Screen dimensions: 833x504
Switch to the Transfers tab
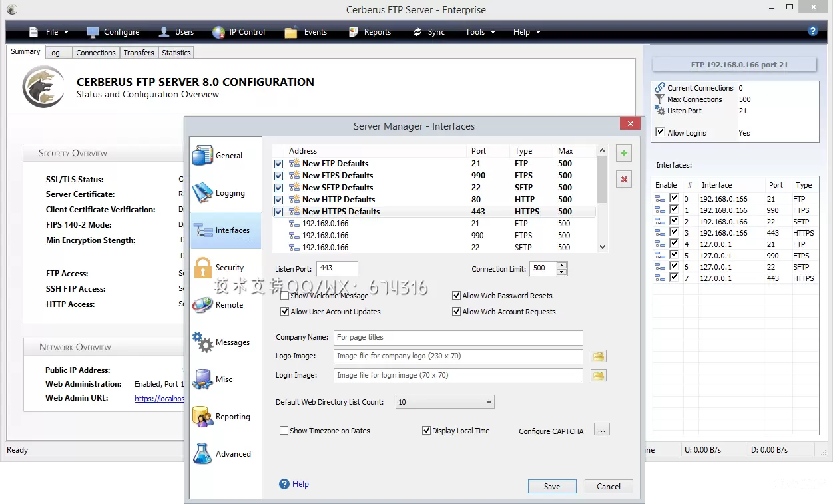tap(139, 53)
